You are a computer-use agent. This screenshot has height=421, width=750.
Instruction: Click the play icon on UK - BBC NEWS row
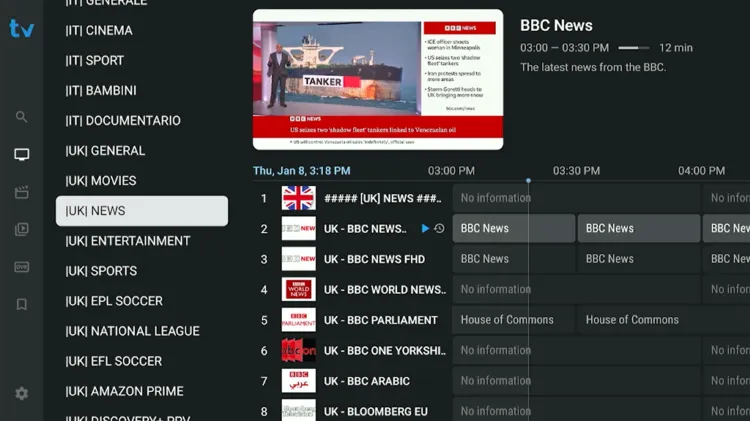(425, 229)
